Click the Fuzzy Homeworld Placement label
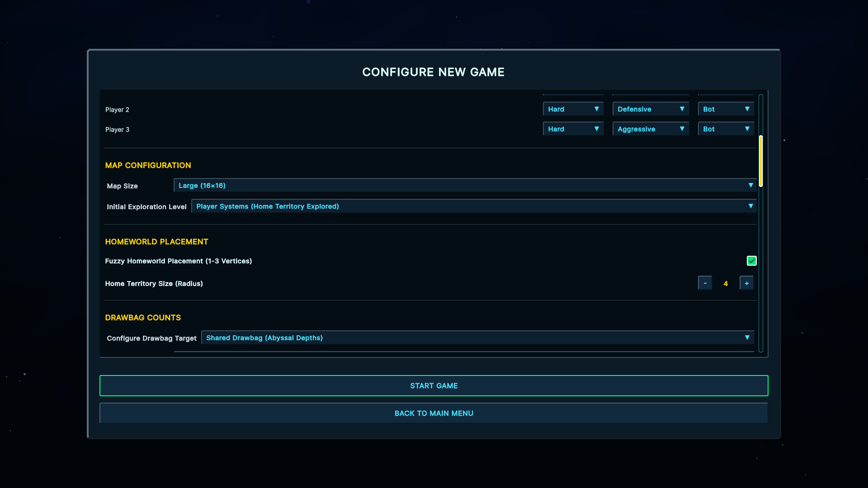Image resolution: width=868 pixels, height=488 pixels. (179, 261)
